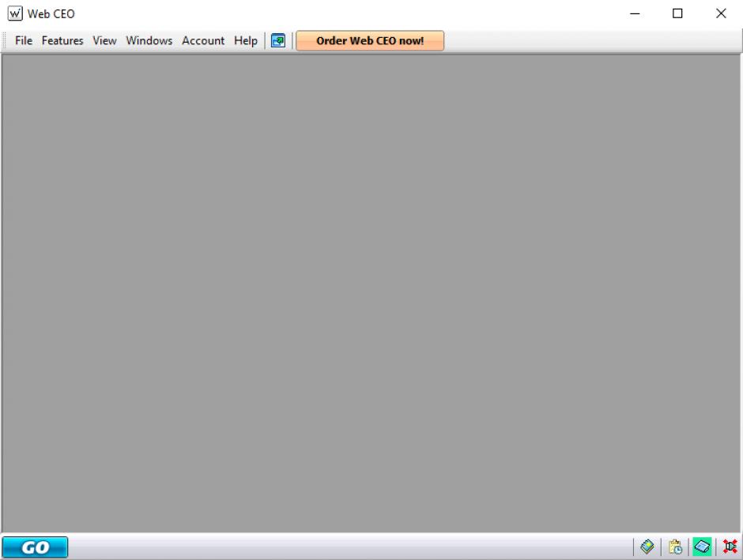Maximize the Web CEO window
The image size is (743, 560).
coord(677,13)
